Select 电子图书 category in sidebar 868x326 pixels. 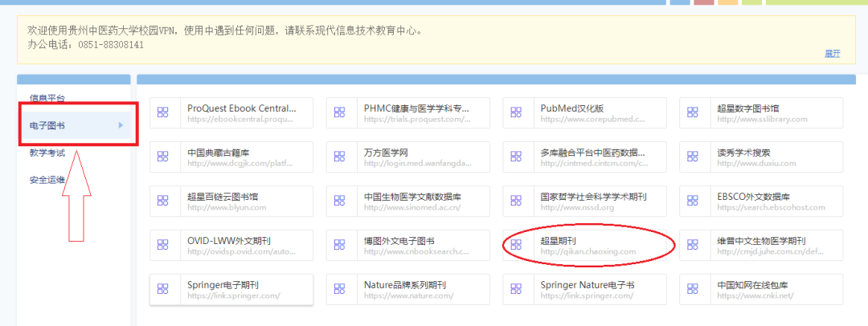pos(74,125)
